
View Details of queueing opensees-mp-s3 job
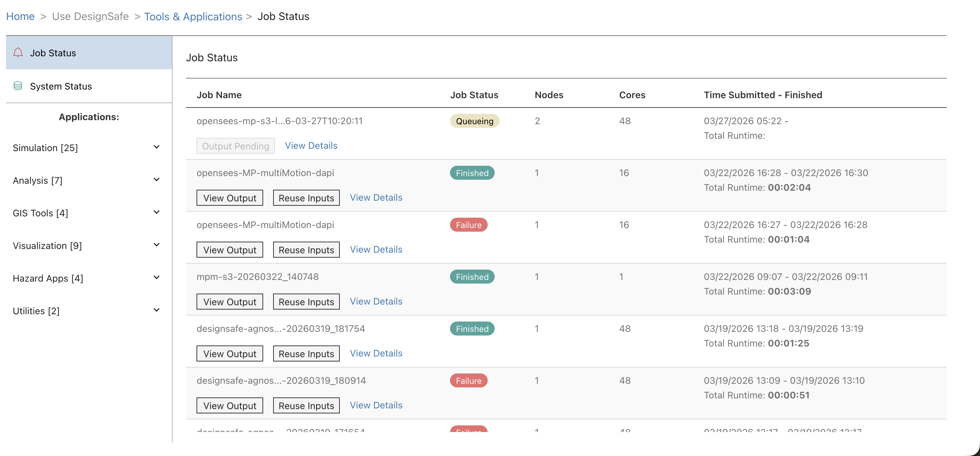coord(311,145)
